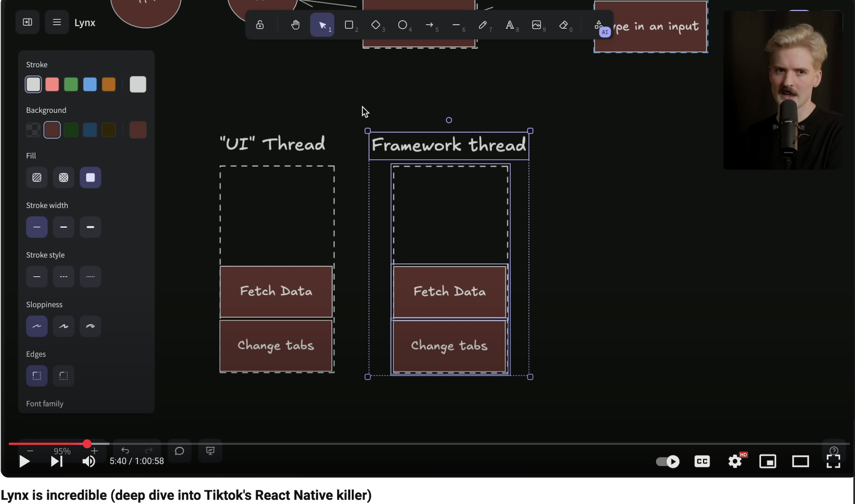Select the arrow/select tool
Viewport: 855px width, 504px height.
coord(322,25)
